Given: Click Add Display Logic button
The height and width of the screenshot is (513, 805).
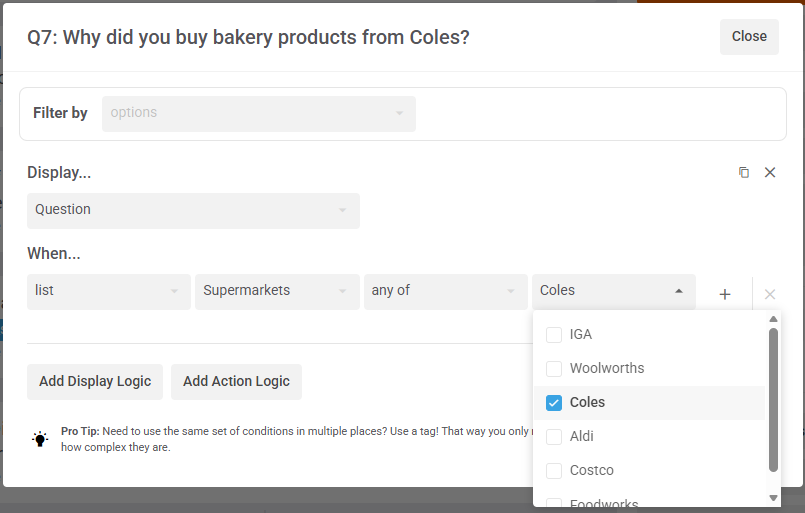Looking at the screenshot, I should point(95,381).
